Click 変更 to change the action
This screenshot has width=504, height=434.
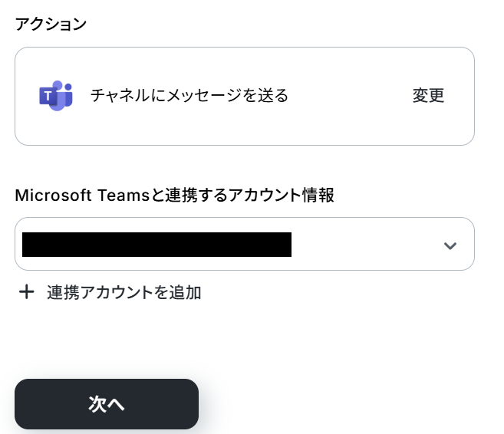pyautogui.click(x=429, y=95)
